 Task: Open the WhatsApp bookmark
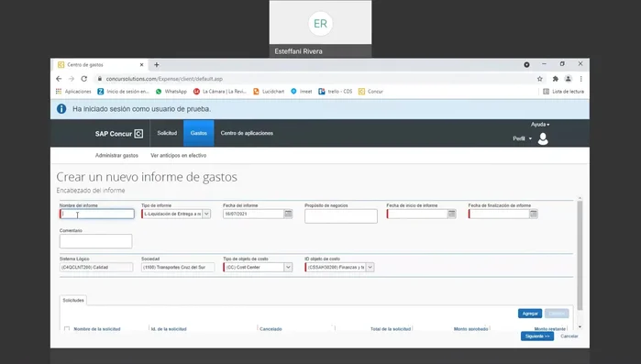[171, 92]
